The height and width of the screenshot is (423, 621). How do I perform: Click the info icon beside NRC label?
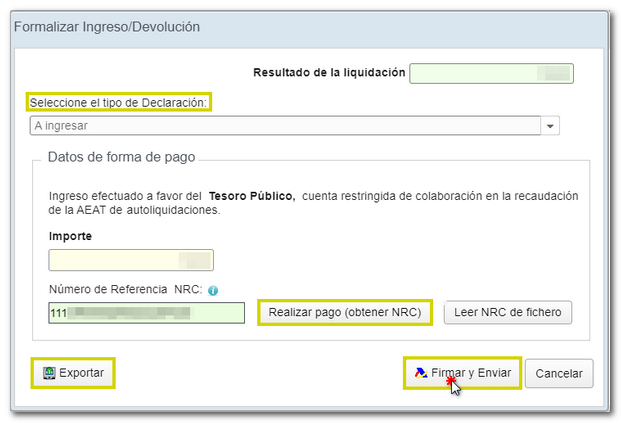point(213,291)
